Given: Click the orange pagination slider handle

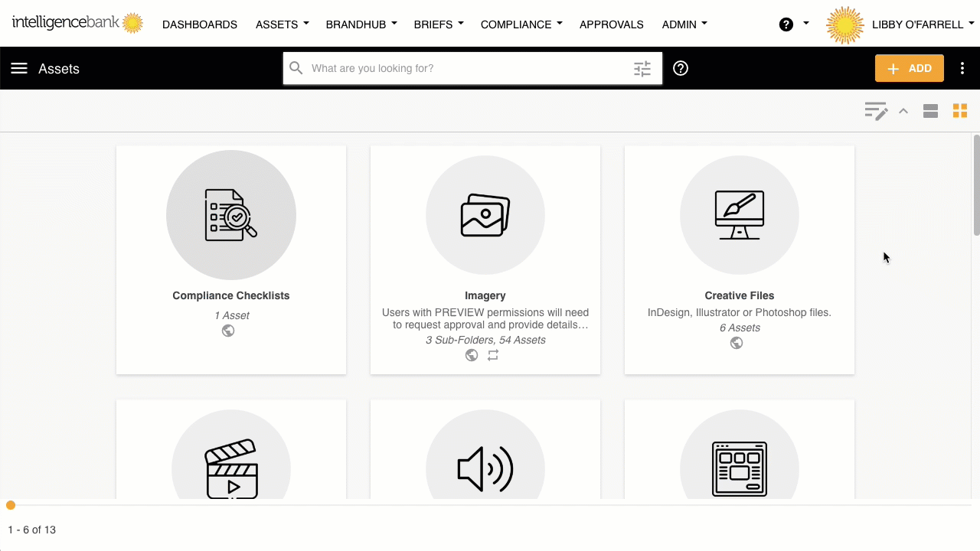Looking at the screenshot, I should click(11, 505).
